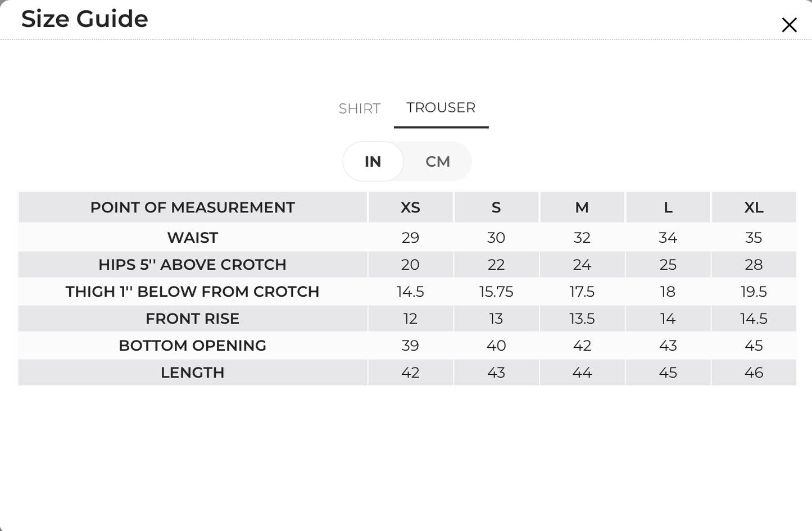The height and width of the screenshot is (531, 812).
Task: Click the THIGH 1'' BELOW FROM CROTCH label
Action: point(193,292)
